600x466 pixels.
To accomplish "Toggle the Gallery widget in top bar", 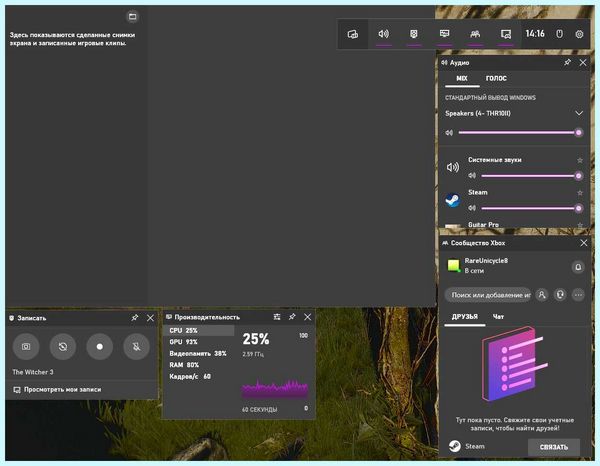I will 505,34.
